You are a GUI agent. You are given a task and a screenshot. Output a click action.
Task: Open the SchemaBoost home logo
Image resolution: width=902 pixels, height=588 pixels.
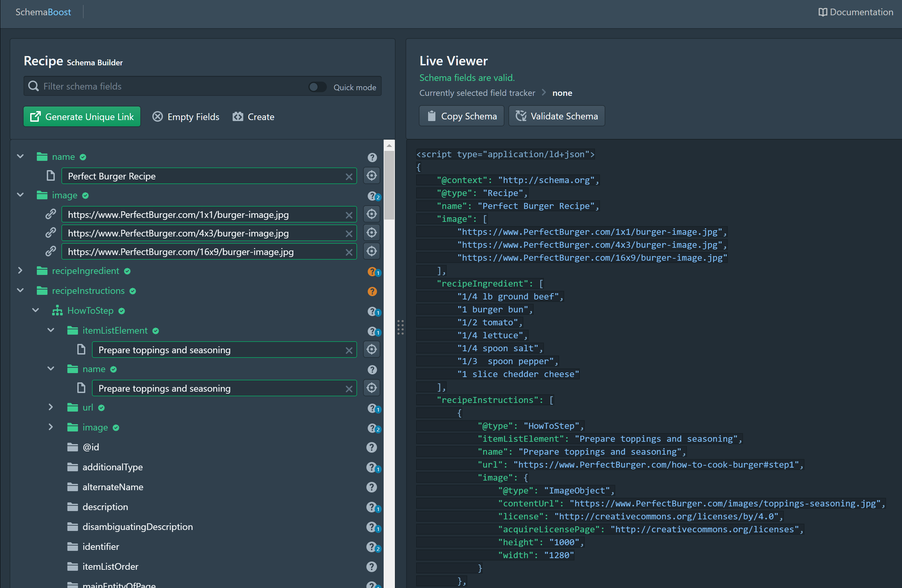43,12
